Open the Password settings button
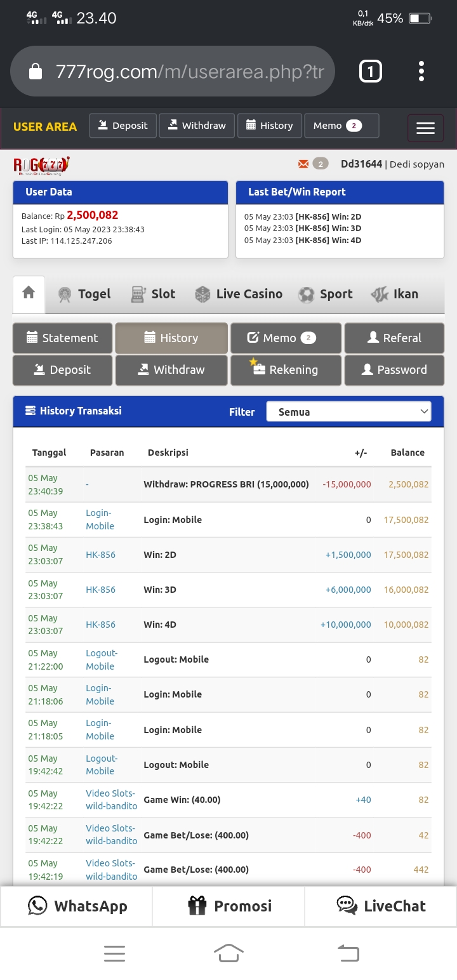This screenshot has height=980, width=457. pyautogui.click(x=394, y=369)
